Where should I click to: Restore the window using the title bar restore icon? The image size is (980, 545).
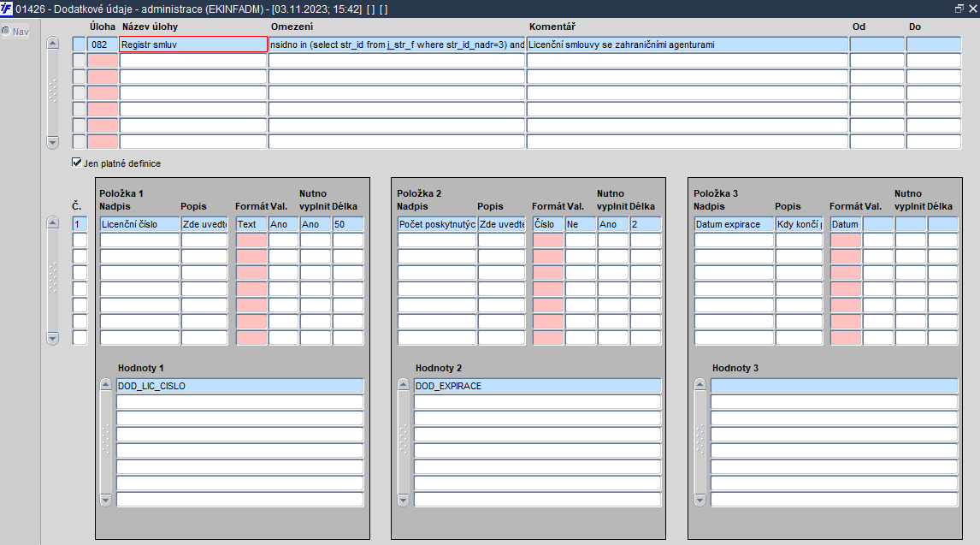pos(959,9)
